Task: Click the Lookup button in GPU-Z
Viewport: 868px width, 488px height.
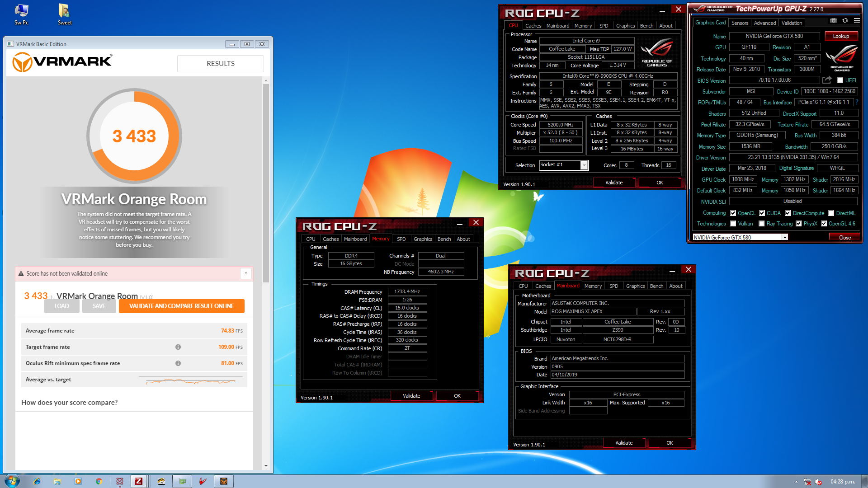Action: point(841,36)
